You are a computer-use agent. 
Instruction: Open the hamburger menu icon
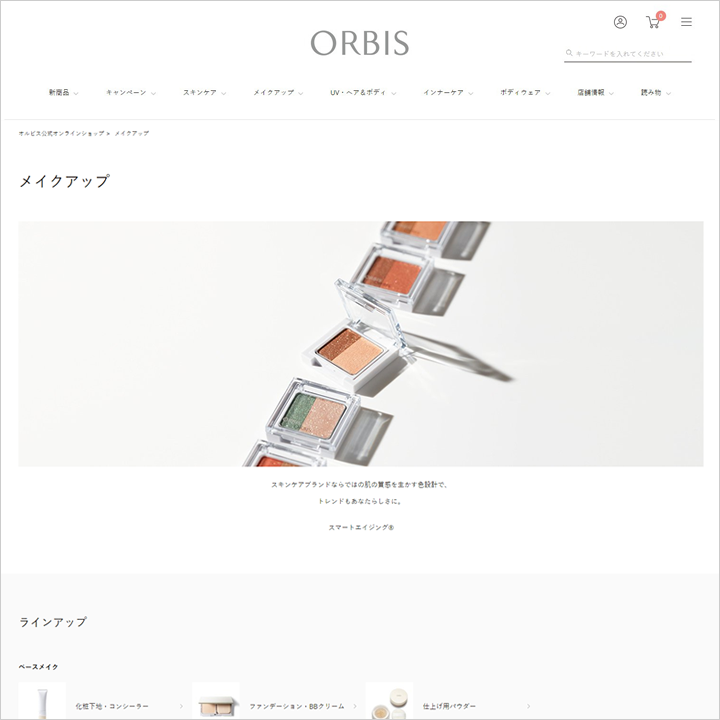pyautogui.click(x=686, y=22)
